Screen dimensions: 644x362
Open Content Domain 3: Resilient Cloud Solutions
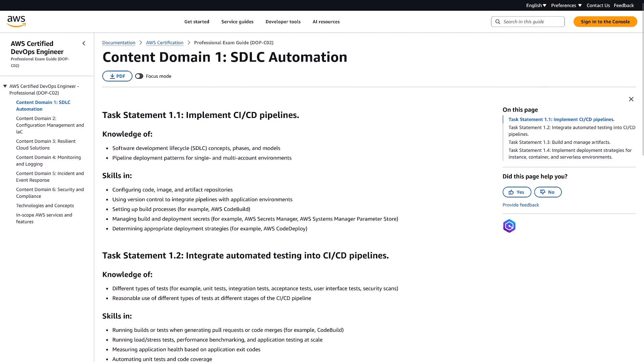tap(46, 144)
